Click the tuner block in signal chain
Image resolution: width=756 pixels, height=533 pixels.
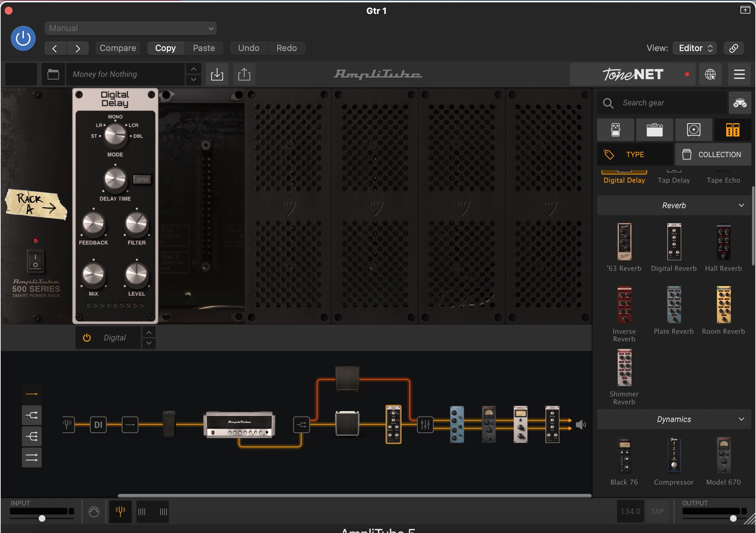click(68, 425)
